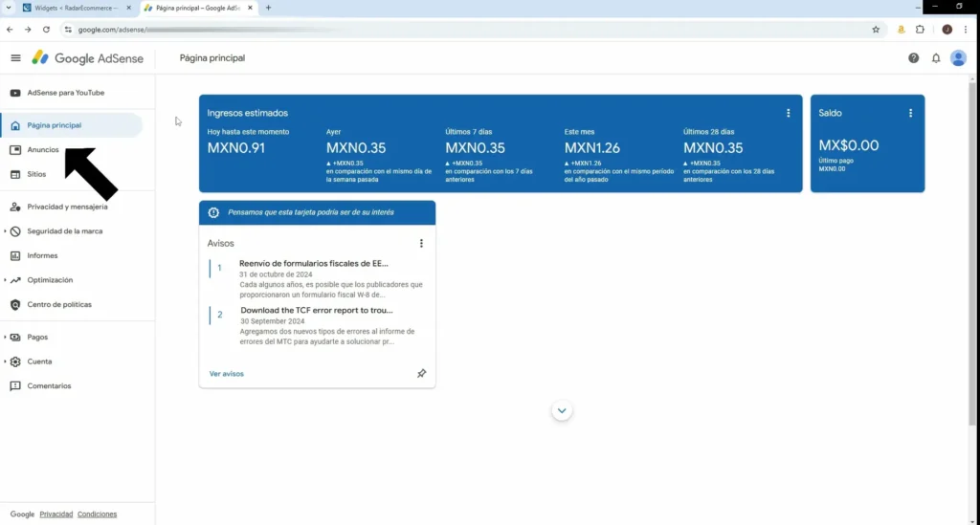Click the Último pago label
980x525 pixels.
tap(835, 161)
